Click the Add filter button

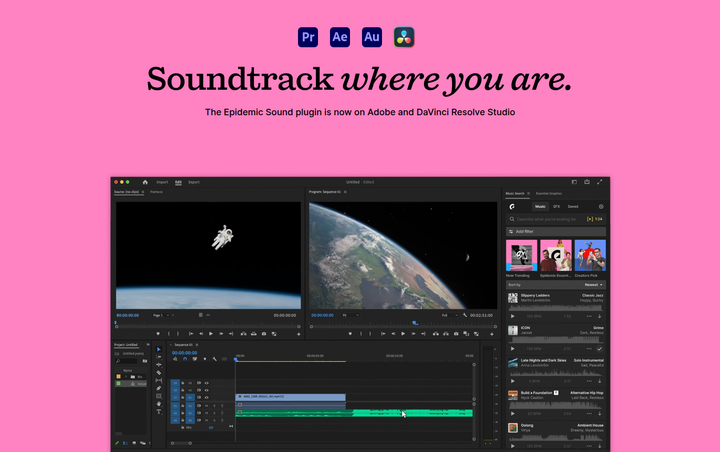[x=556, y=232]
